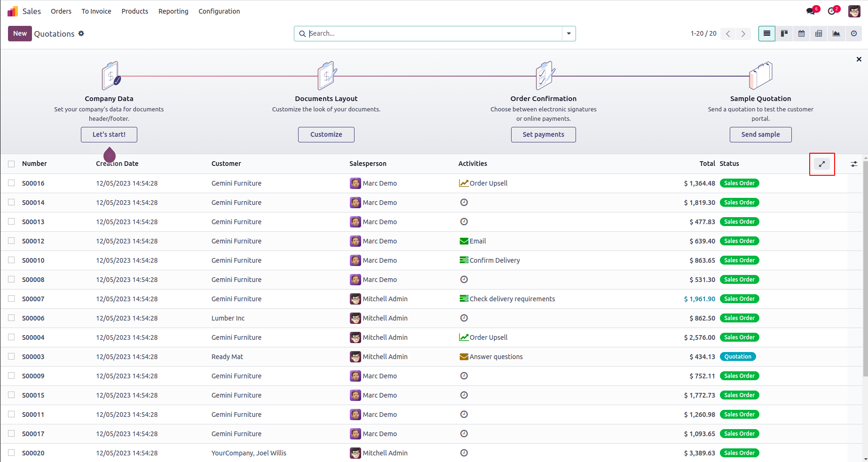
Task: Expand the search options dropdown arrow
Action: pos(569,33)
